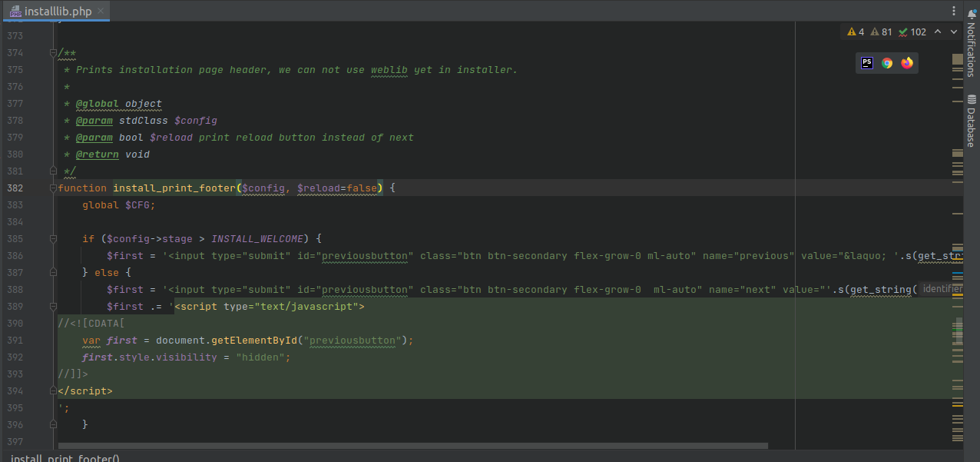The image size is (980, 462).
Task: Toggle fold end marker at line 396
Action: pyautogui.click(x=53, y=424)
